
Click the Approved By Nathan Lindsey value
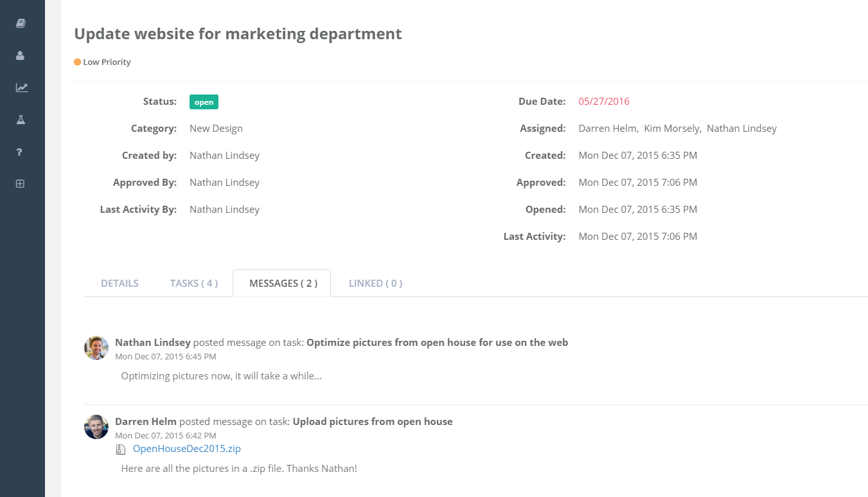click(x=224, y=183)
